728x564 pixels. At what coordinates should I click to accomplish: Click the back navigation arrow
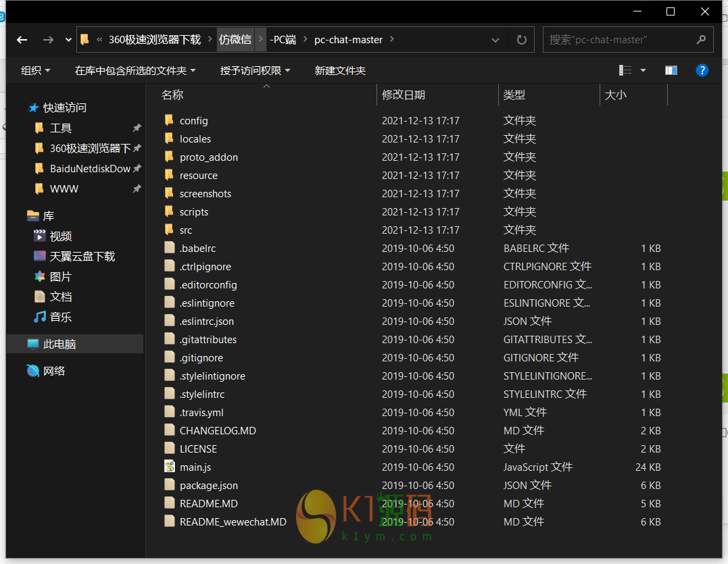coord(22,40)
